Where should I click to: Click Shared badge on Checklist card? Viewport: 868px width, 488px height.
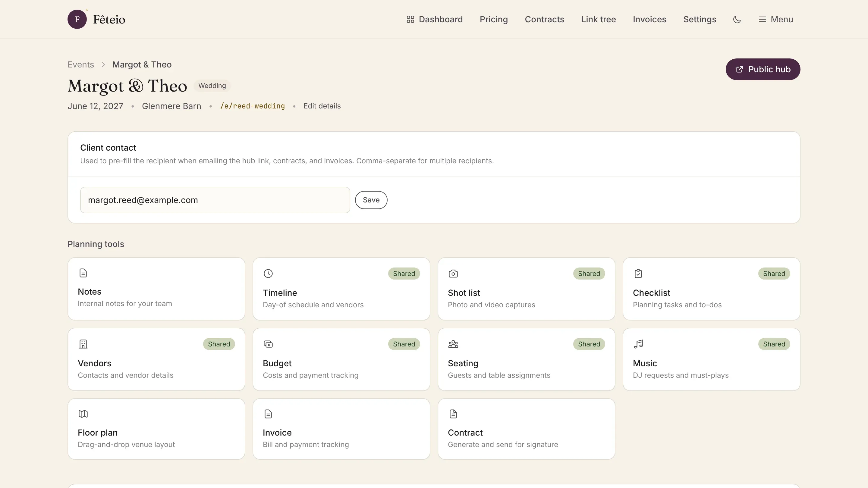click(774, 274)
